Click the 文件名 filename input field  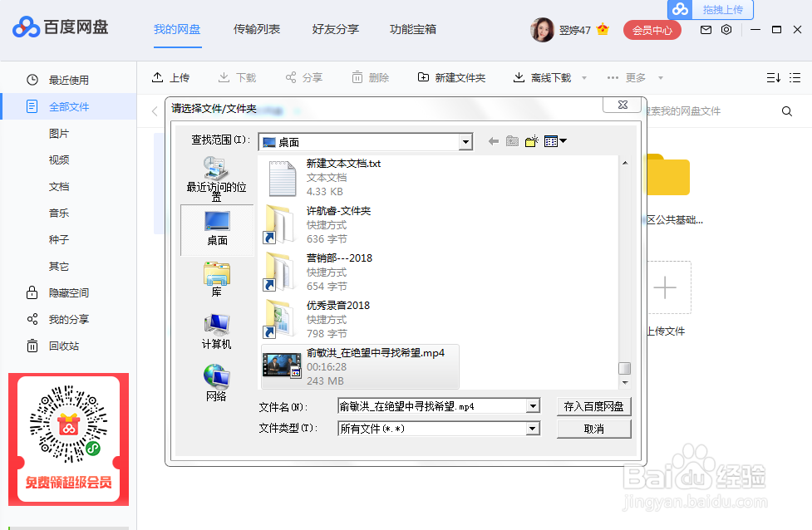(x=432, y=406)
